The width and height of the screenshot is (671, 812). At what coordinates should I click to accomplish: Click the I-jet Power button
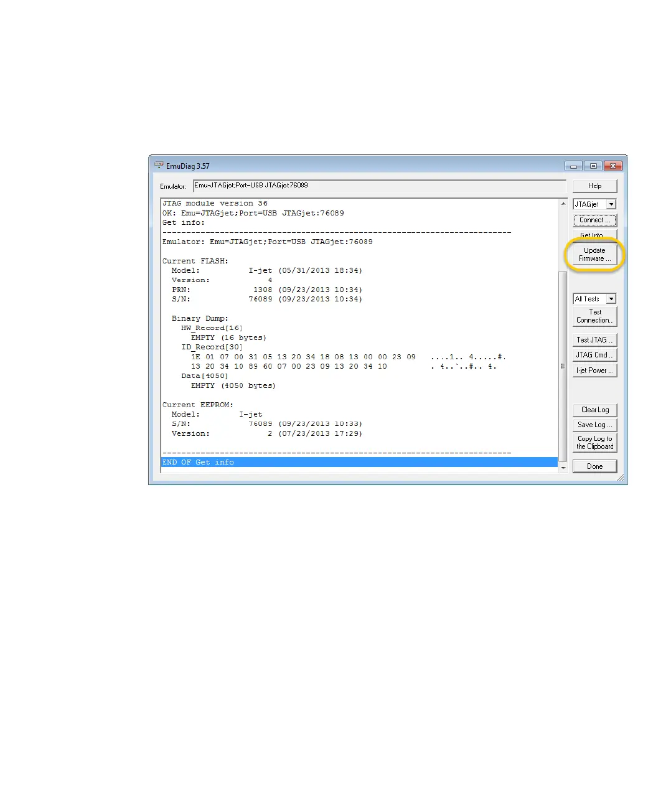pyautogui.click(x=594, y=371)
